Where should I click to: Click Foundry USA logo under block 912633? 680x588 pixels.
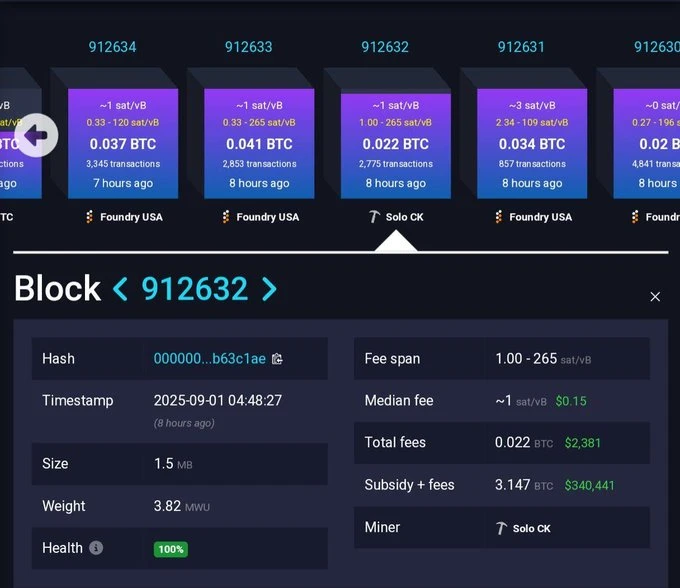tap(226, 217)
